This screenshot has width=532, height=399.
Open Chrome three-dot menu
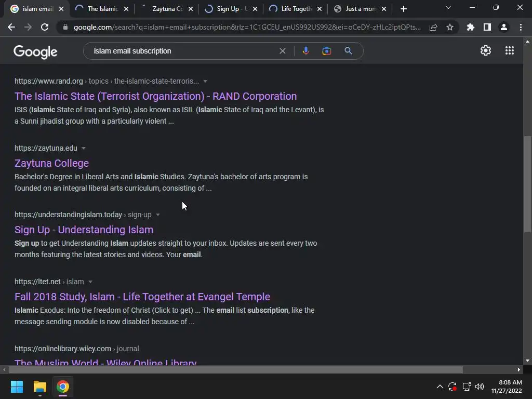[x=521, y=27]
